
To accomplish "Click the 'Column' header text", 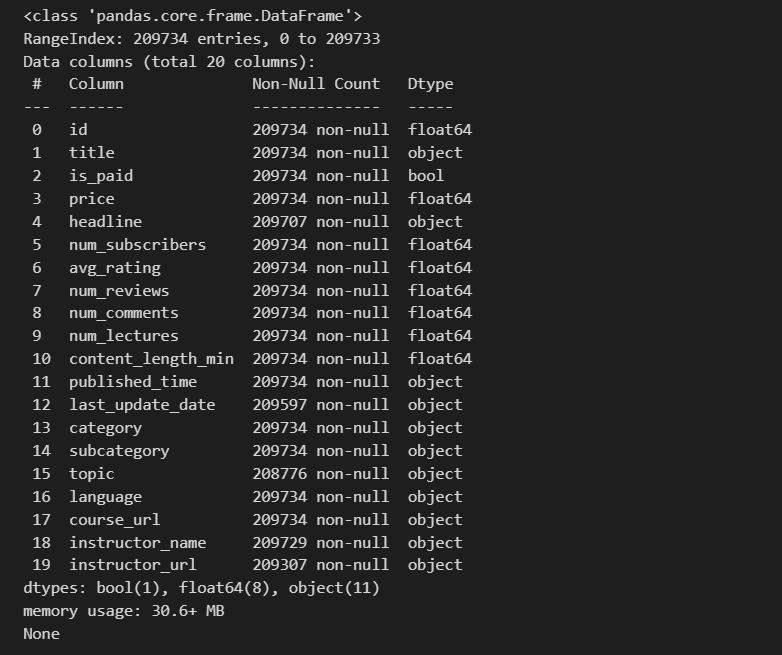I will [96, 84].
